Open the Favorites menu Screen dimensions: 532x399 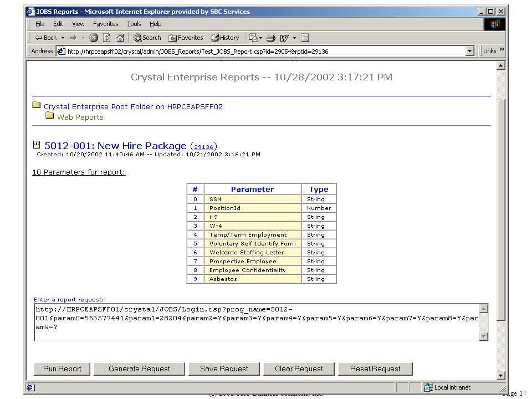tap(105, 24)
